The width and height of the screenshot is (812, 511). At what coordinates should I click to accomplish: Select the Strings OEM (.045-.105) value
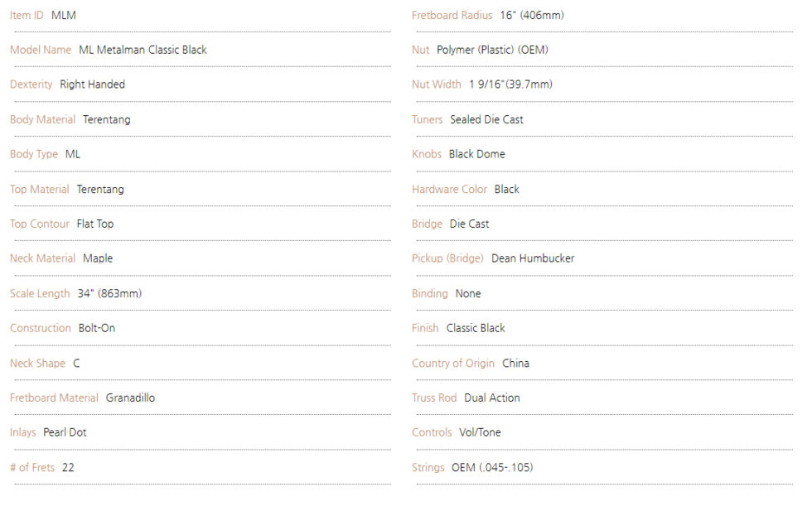pyautogui.click(x=492, y=467)
